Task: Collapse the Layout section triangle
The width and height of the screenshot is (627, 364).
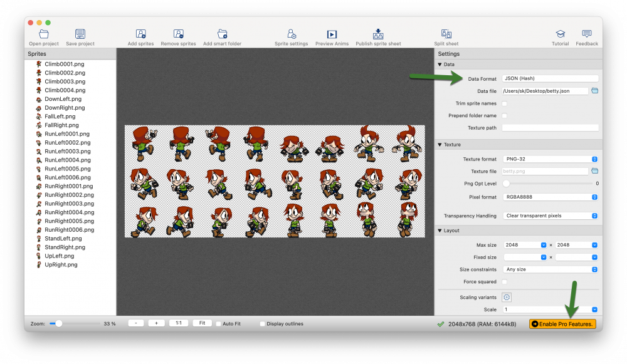Action: click(440, 231)
